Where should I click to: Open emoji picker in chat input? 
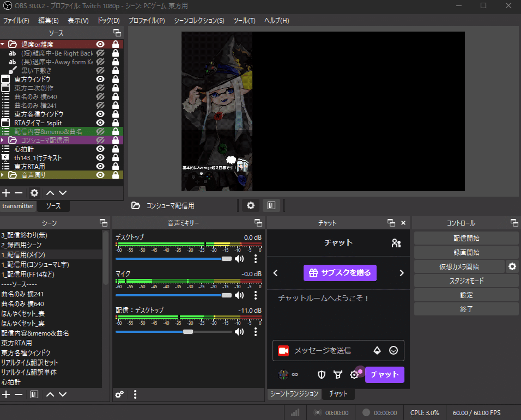tap(393, 350)
